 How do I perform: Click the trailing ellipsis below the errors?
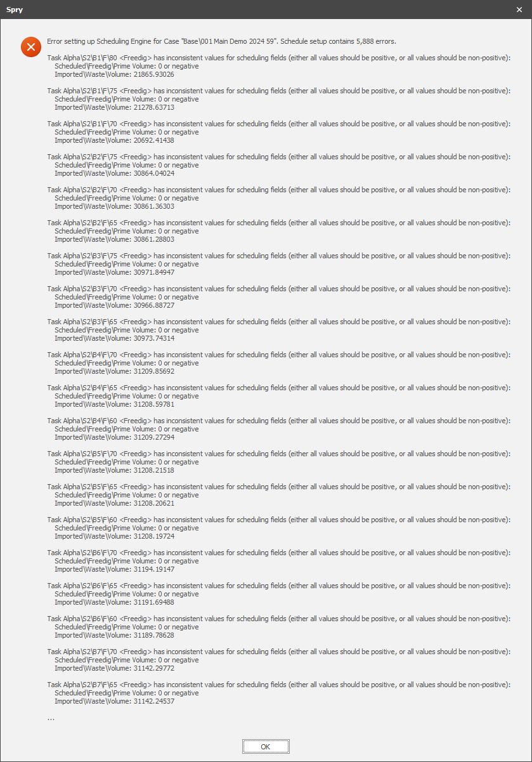pos(51,719)
